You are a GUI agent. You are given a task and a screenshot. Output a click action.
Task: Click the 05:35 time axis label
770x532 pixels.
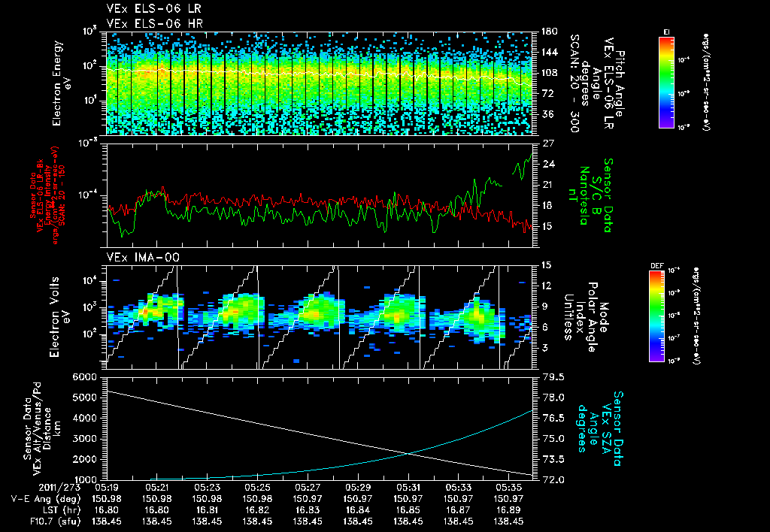(509, 487)
